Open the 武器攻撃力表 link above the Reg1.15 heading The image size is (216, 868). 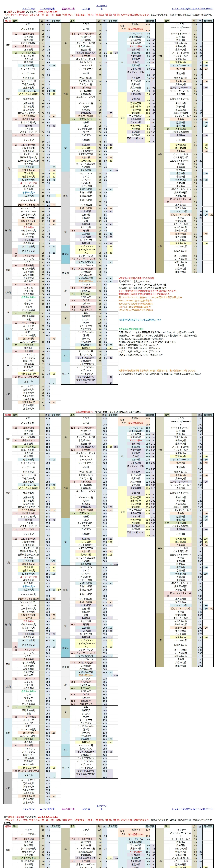(x=68, y=8)
